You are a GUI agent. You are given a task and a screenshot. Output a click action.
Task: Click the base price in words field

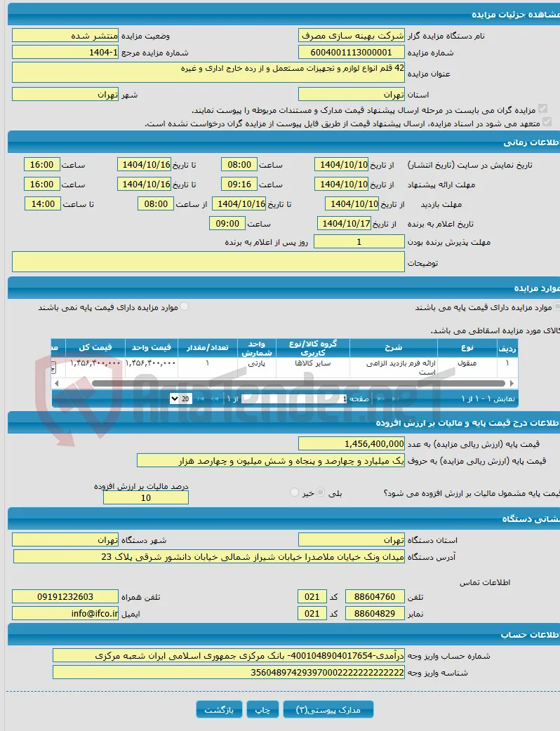tap(271, 461)
